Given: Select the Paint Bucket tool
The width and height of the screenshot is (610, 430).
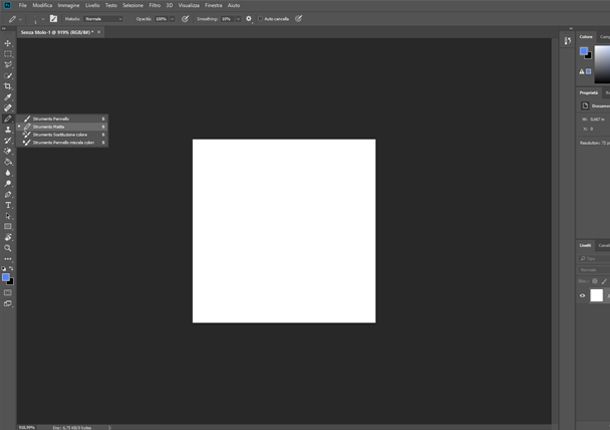Looking at the screenshot, I should click(x=8, y=162).
